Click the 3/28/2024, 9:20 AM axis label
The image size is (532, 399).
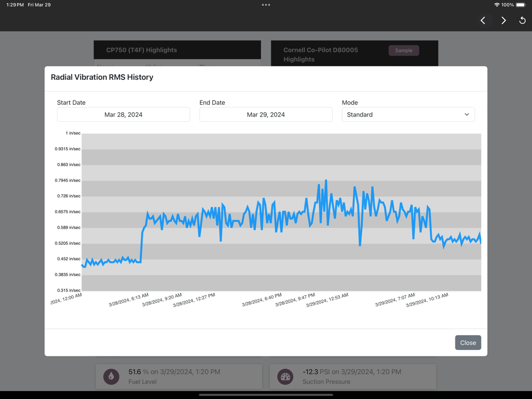pos(162,300)
